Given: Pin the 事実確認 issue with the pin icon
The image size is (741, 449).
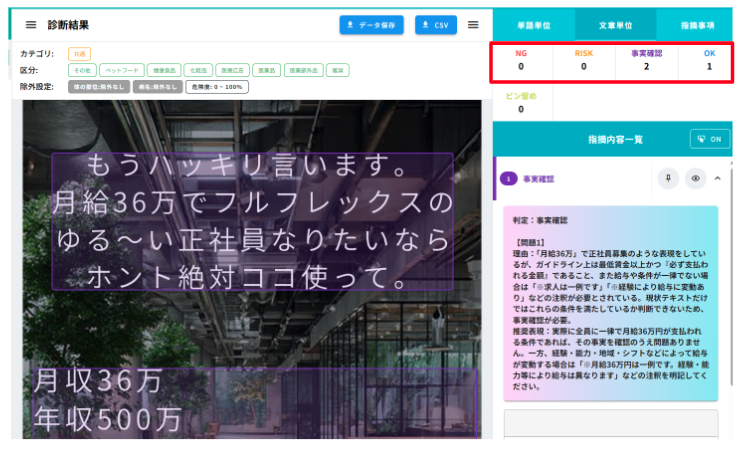Looking at the screenshot, I should pos(668,178).
